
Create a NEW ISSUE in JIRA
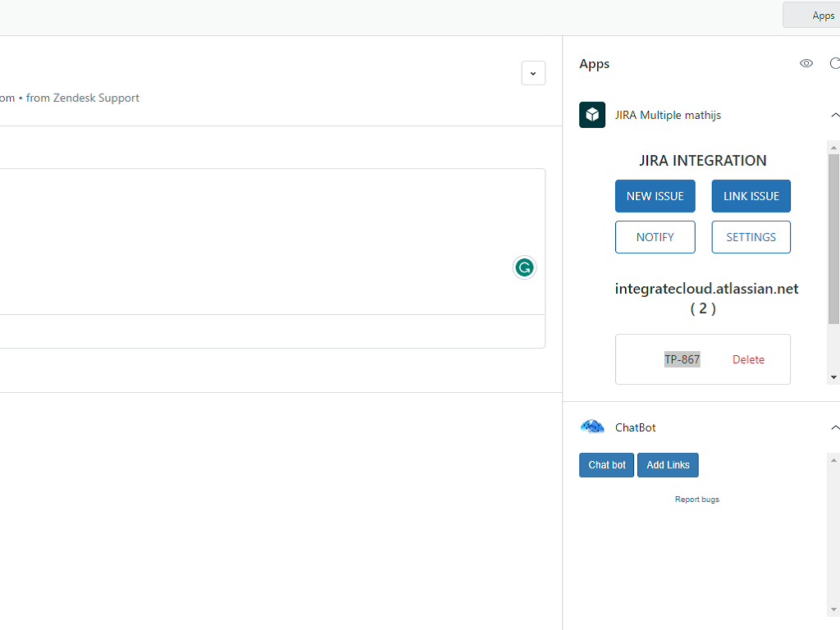tap(655, 196)
